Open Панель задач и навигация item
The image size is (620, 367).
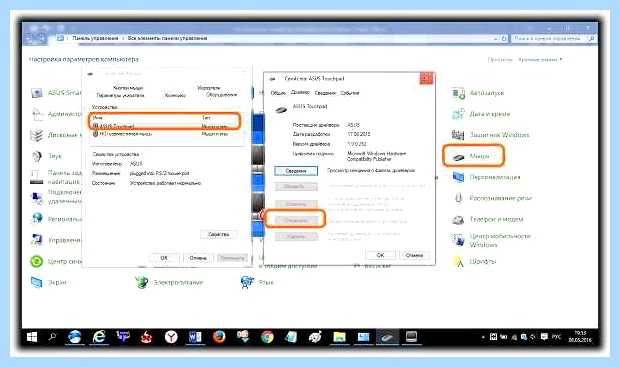click(x=56, y=177)
